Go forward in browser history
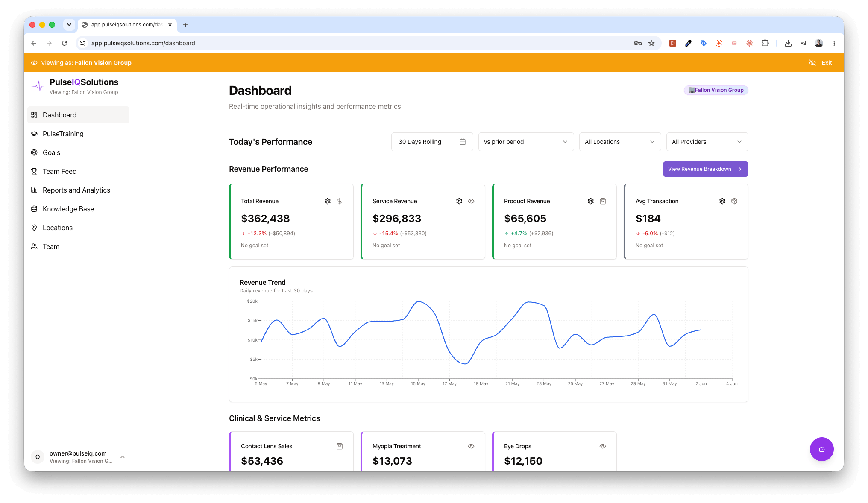The image size is (868, 503). click(x=49, y=43)
